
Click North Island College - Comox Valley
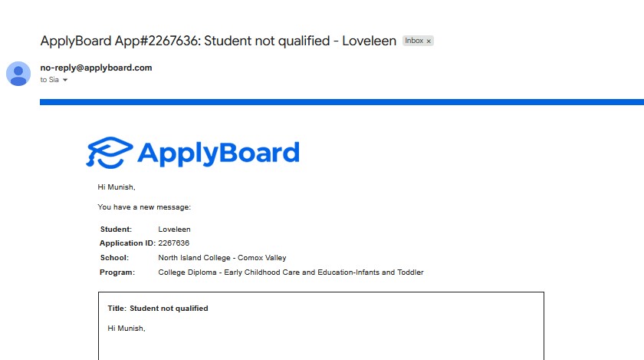point(222,258)
